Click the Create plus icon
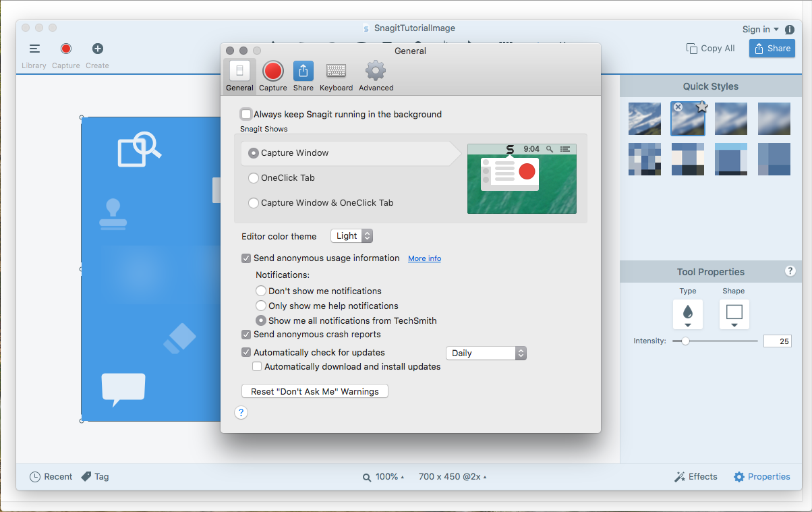The image size is (812, 512). click(97, 49)
